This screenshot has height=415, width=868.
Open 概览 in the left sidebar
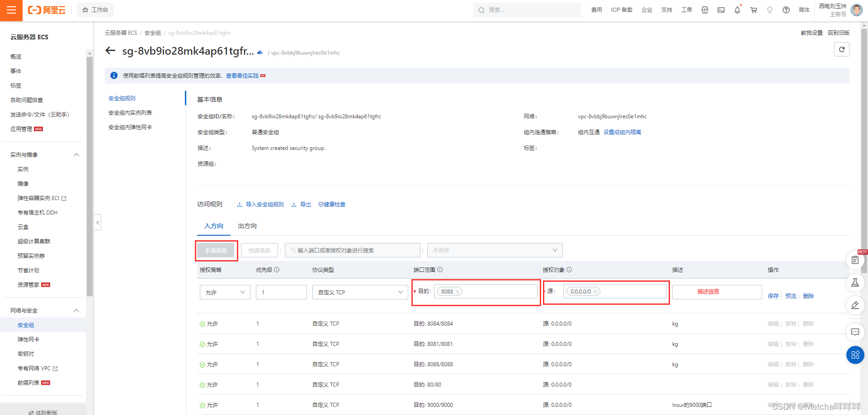tap(16, 57)
